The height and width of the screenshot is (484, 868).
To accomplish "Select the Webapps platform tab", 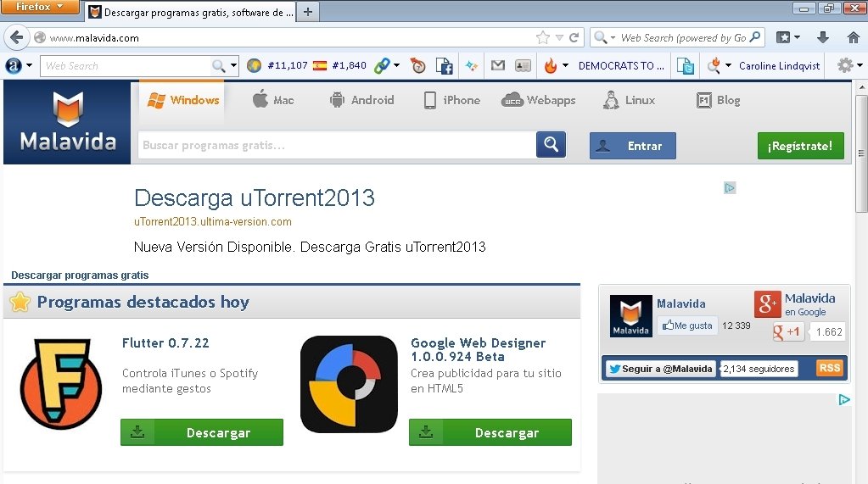I will click(x=538, y=100).
